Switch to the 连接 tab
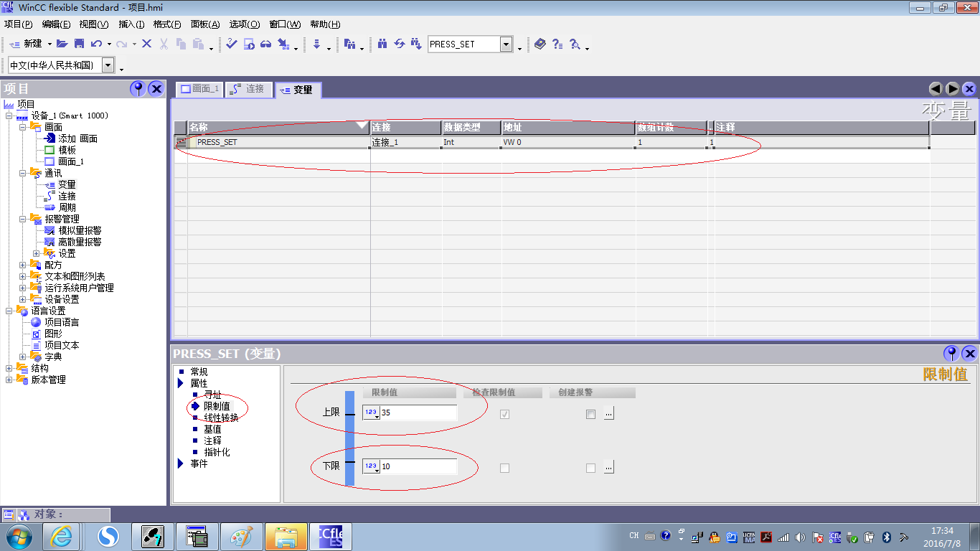The width and height of the screenshot is (980, 551). (248, 89)
